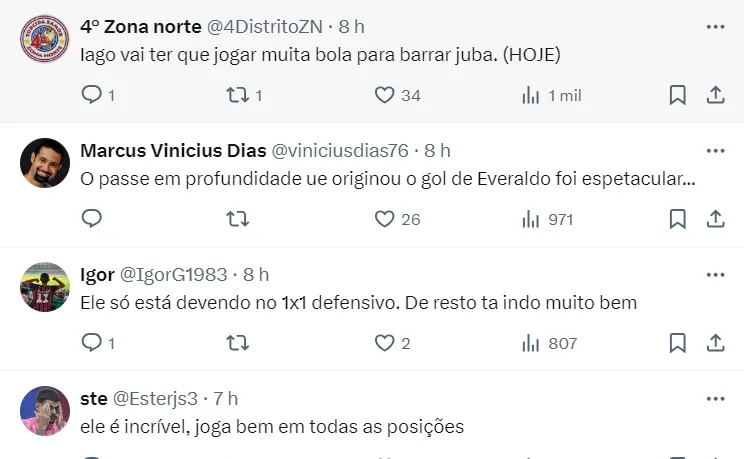The height and width of the screenshot is (459, 744).
Task: Open more options on 4º Zona norte tweet
Action: point(715,27)
